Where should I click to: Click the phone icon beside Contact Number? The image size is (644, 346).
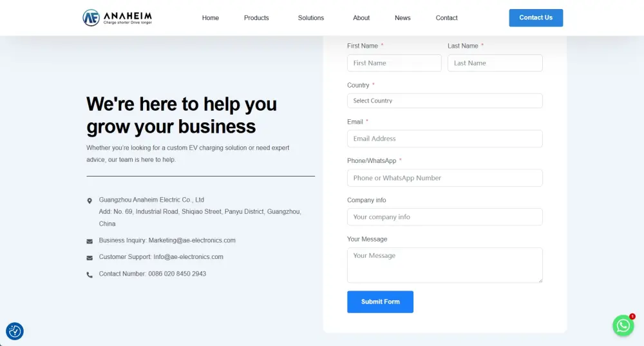(x=90, y=274)
